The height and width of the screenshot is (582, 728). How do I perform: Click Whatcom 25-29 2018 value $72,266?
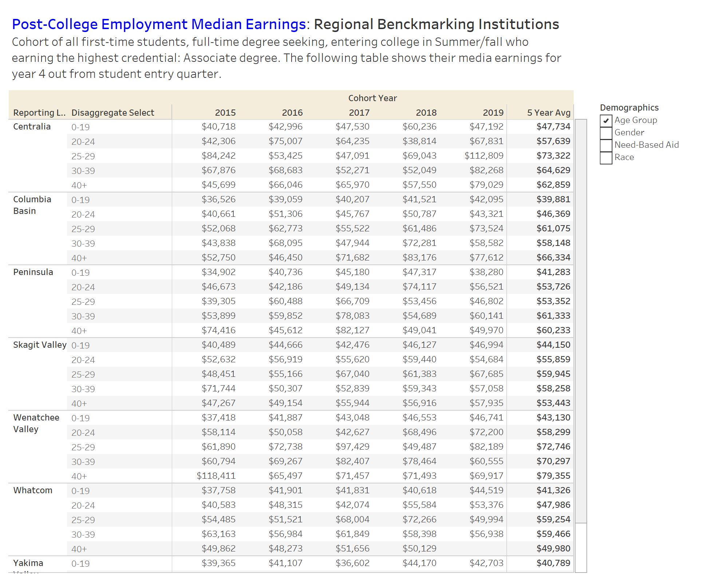tap(419, 519)
